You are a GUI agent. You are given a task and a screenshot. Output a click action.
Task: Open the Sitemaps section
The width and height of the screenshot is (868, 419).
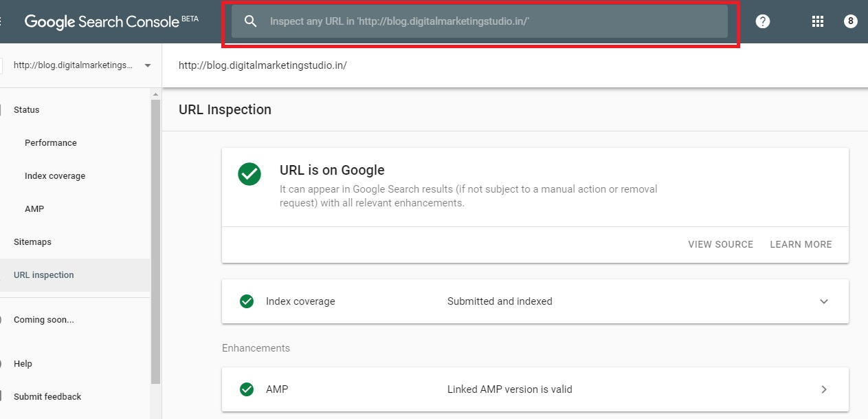tap(32, 242)
